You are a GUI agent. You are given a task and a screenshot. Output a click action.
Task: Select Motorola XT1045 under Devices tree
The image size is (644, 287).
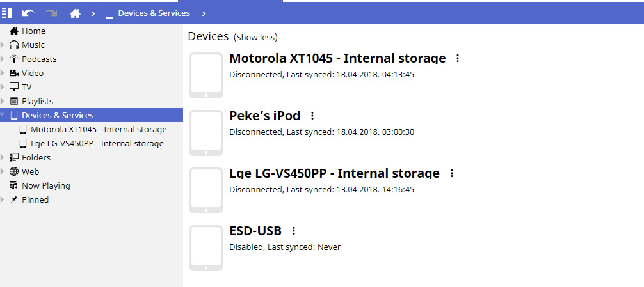[98, 129]
